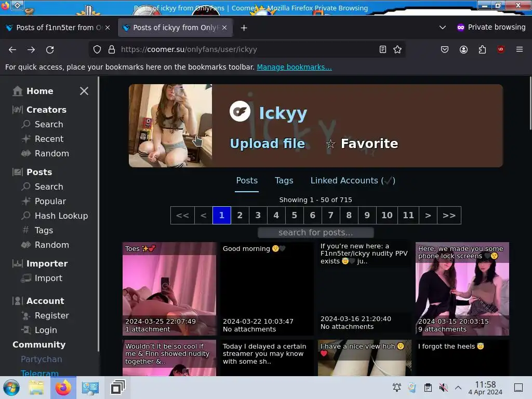Toggle the Favorite star for Ickyy

coord(362,143)
